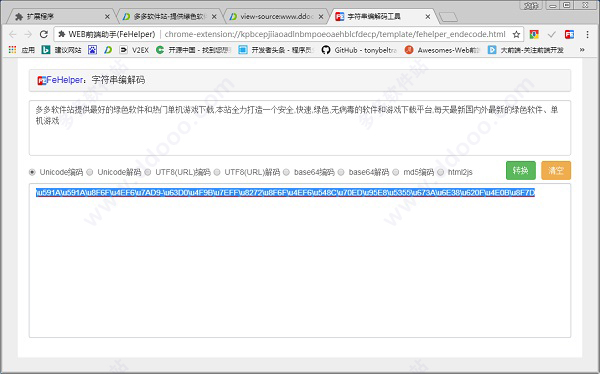
Task: Open the V2EX bookmark
Action: pyautogui.click(x=134, y=50)
